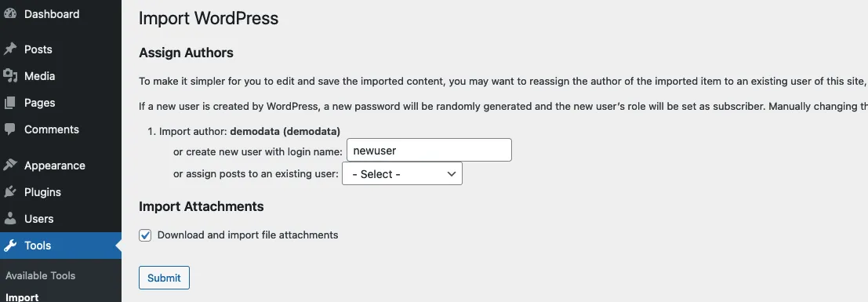Click the new user login name field

click(429, 150)
